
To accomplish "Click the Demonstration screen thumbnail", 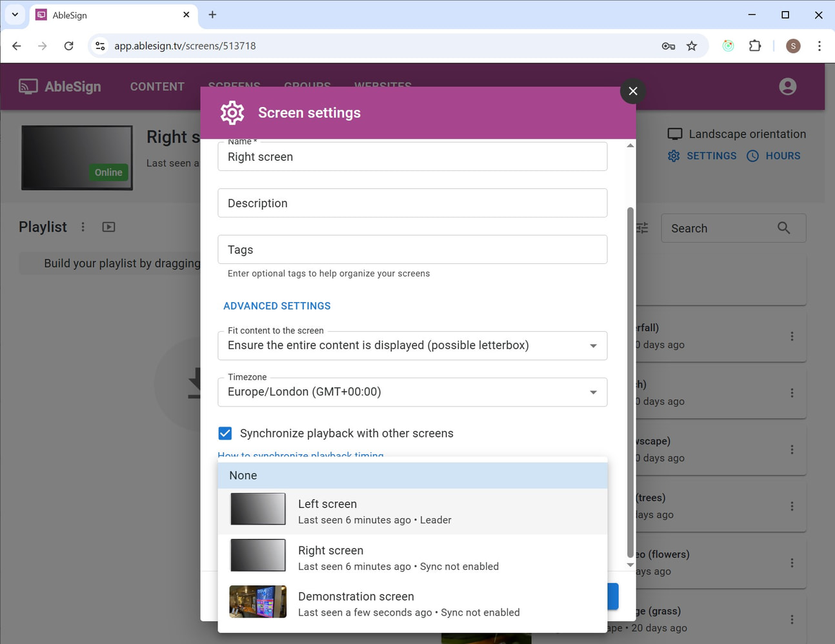I will pos(257,601).
